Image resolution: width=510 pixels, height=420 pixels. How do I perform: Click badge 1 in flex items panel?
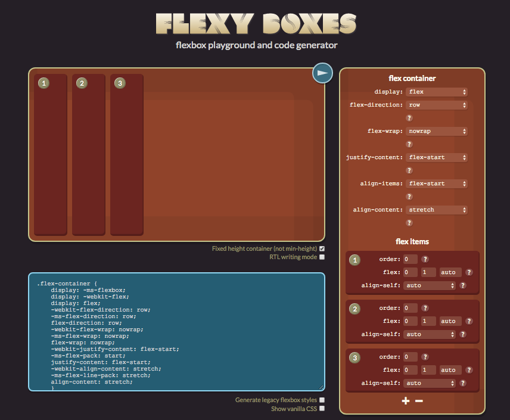(354, 260)
